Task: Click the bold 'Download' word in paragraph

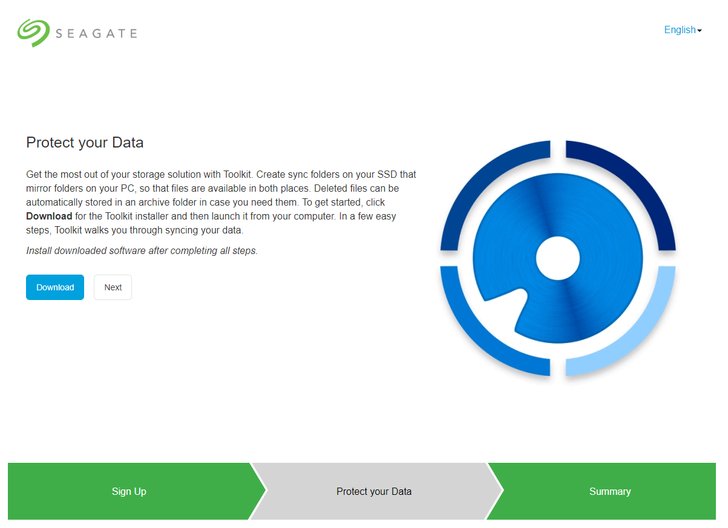Action: tap(49, 216)
